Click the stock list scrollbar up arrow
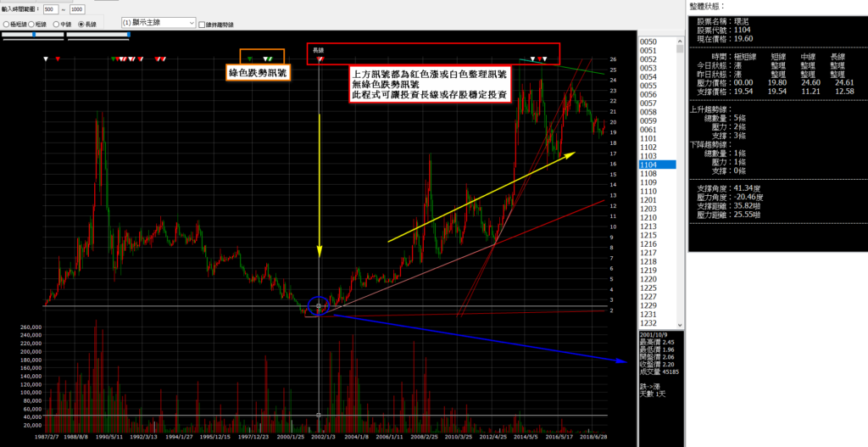 [680, 41]
